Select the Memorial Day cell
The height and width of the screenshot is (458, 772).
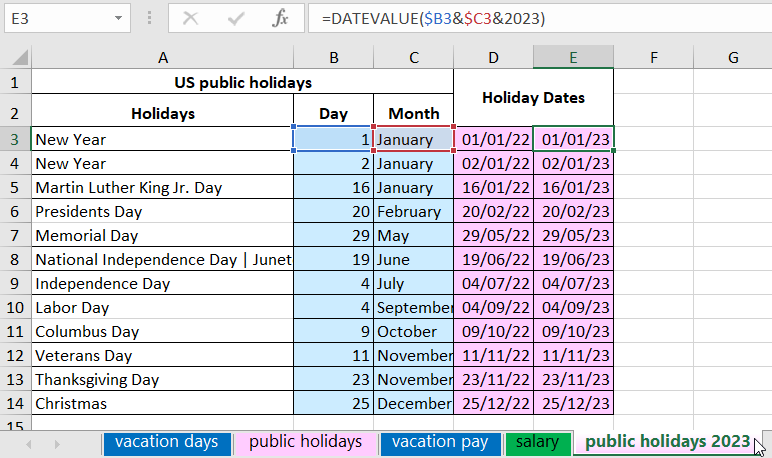[162, 235]
